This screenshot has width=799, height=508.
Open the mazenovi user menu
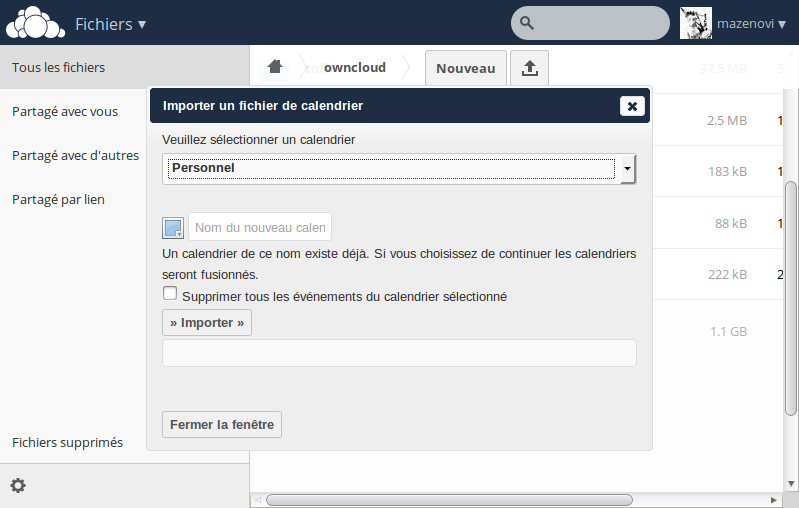click(x=751, y=23)
